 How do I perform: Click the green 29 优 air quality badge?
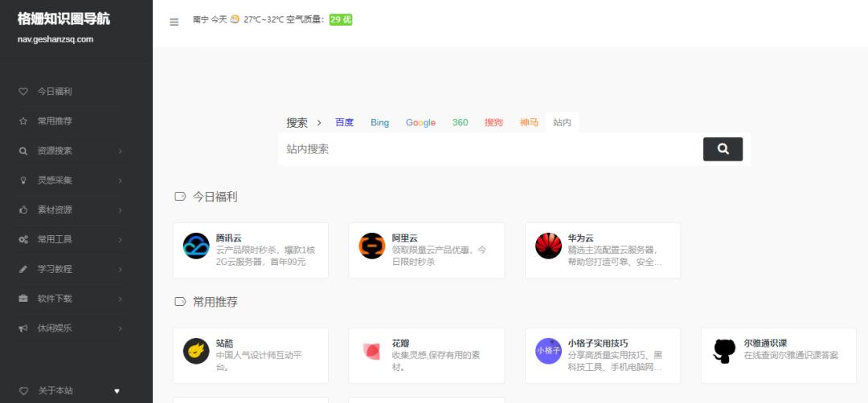click(341, 19)
